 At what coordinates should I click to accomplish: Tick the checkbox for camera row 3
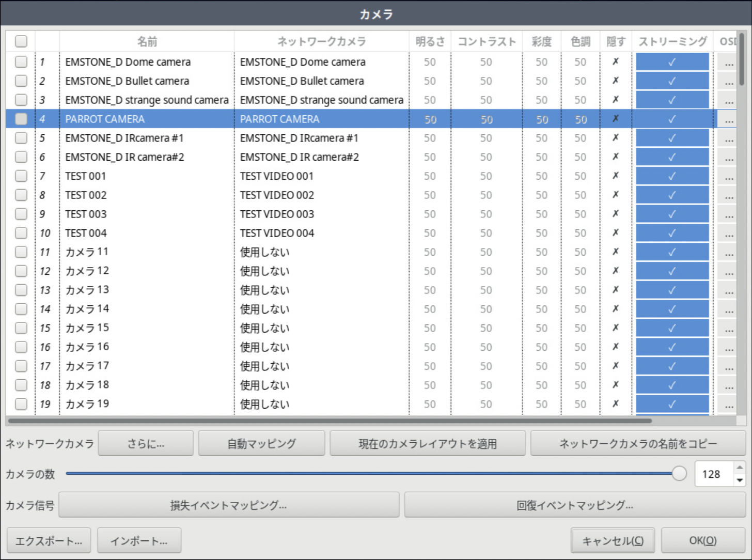(x=21, y=100)
